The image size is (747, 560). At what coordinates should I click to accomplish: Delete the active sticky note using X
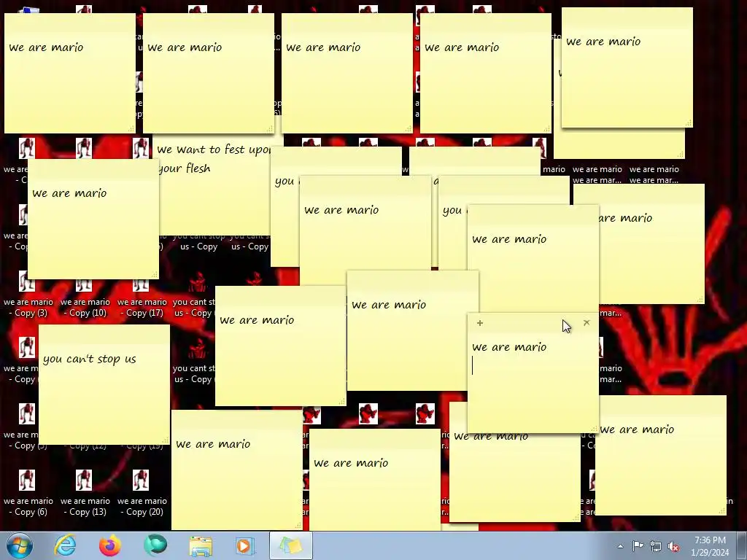[587, 322]
